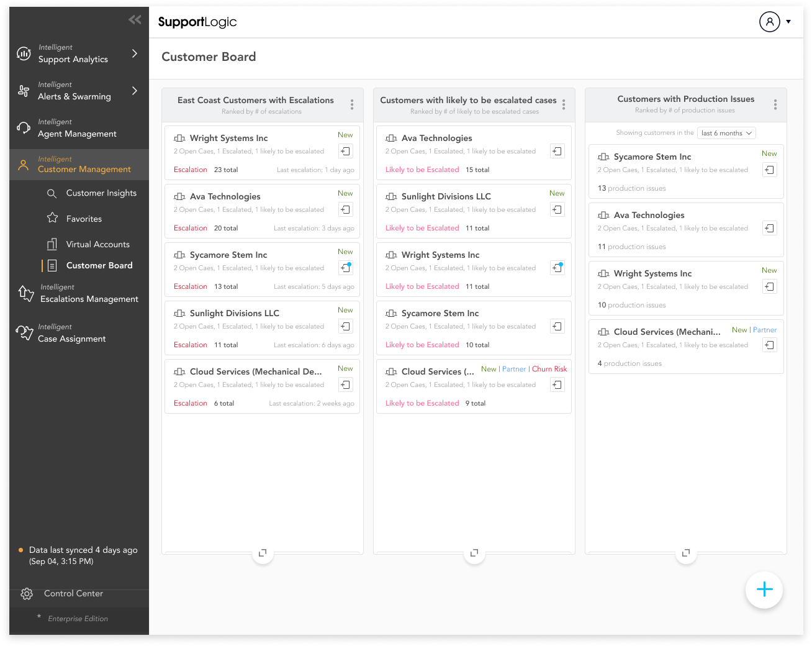
Task: Click Churn Risk tag on Cloud Services card
Action: [x=549, y=369]
